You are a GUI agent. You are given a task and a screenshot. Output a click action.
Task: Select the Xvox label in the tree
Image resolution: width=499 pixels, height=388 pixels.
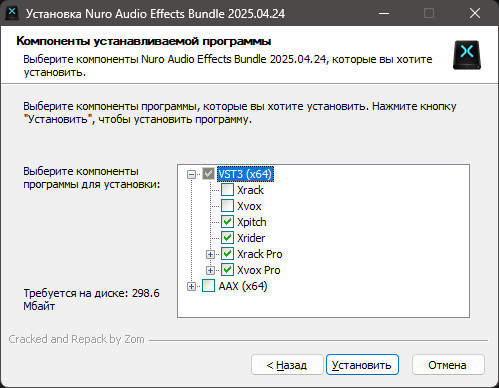pyautogui.click(x=249, y=206)
